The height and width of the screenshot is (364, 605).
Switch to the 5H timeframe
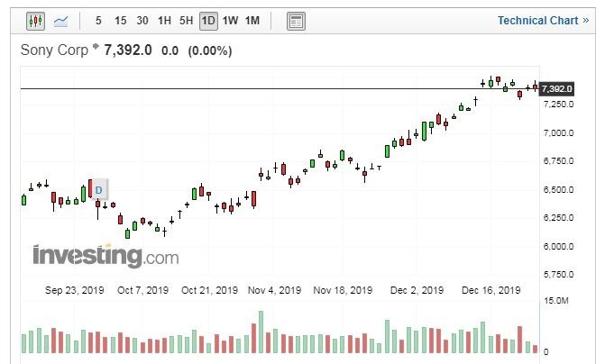click(x=186, y=21)
